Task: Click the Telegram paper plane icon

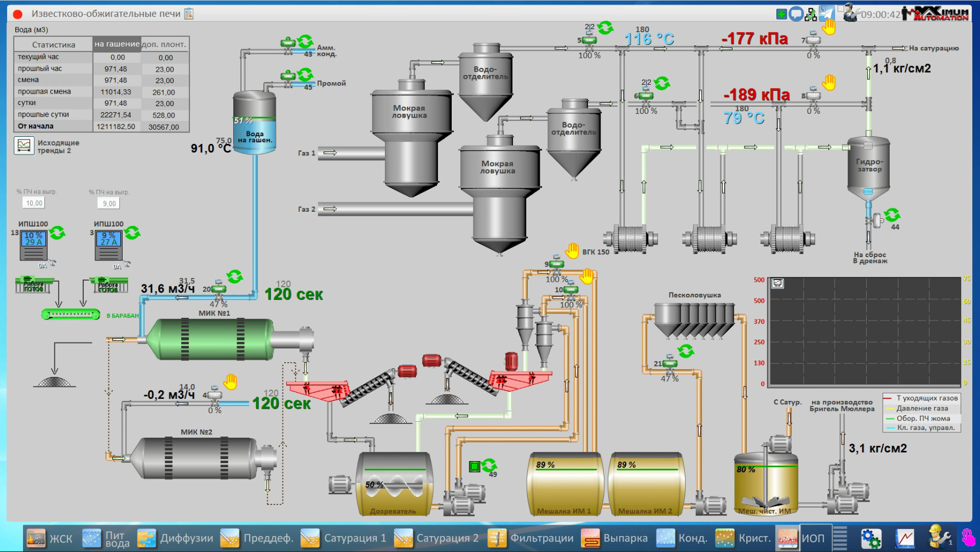Action: (826, 14)
